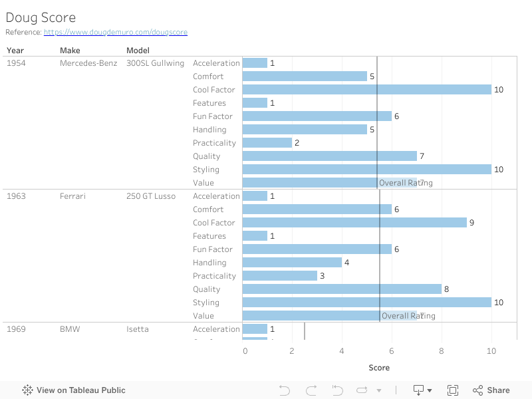Click the axis tick label 6
Image resolution: width=532 pixels, height=399 pixels.
(x=392, y=351)
